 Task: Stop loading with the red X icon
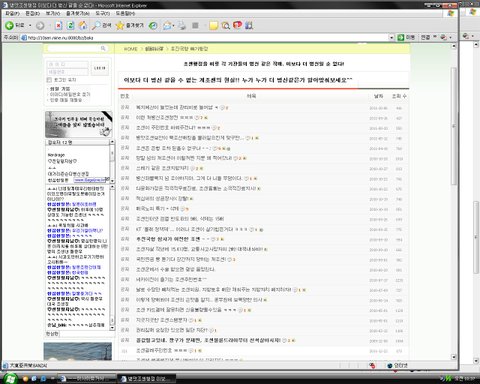pyautogui.click(x=58, y=25)
